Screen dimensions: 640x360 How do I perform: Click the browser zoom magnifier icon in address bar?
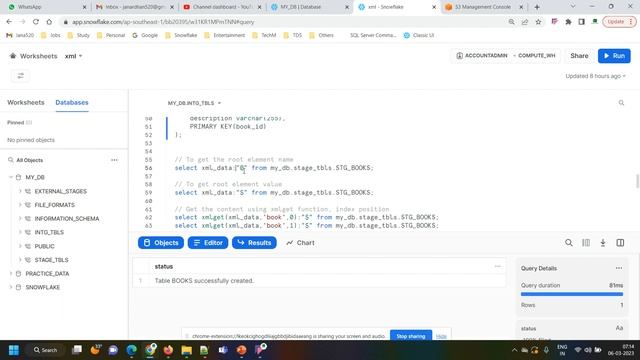coord(511,22)
